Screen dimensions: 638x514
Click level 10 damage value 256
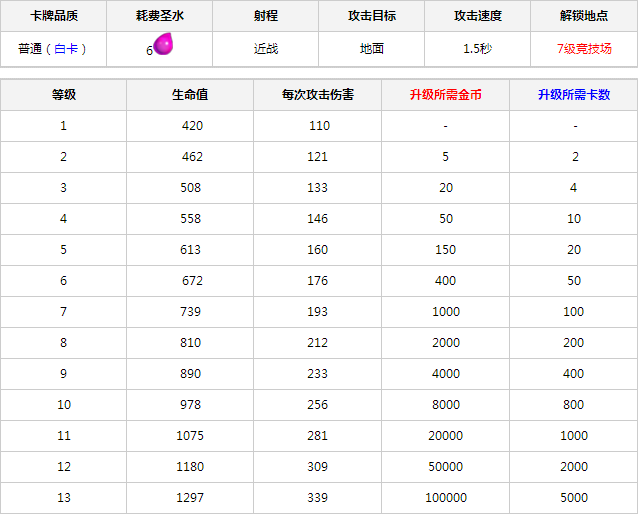[x=317, y=405]
